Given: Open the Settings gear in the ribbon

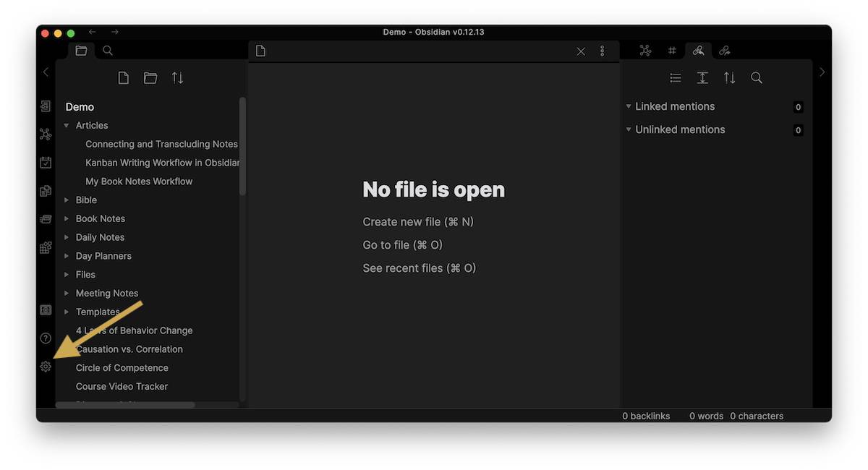Looking at the screenshot, I should pos(46,367).
